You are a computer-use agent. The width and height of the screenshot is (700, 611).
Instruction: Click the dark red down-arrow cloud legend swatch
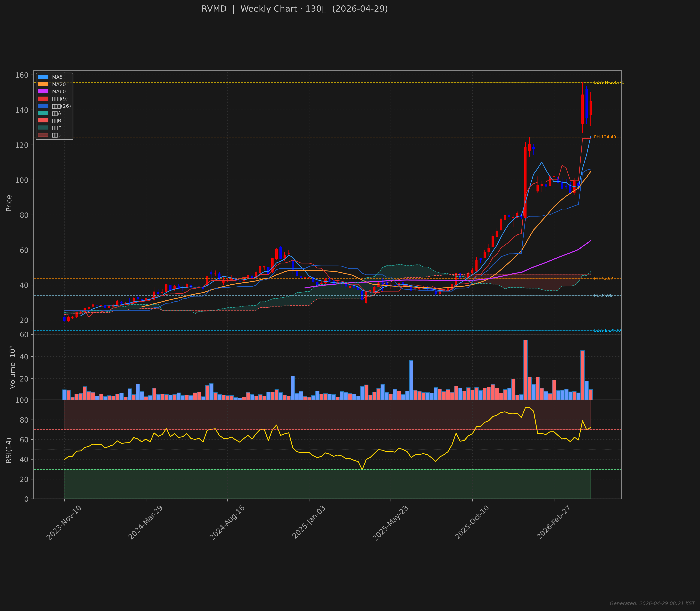pos(43,135)
